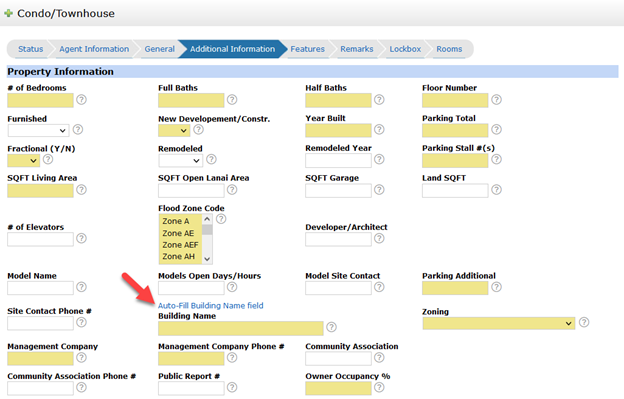
Task: Switch to the Status tab
Action: (31, 49)
